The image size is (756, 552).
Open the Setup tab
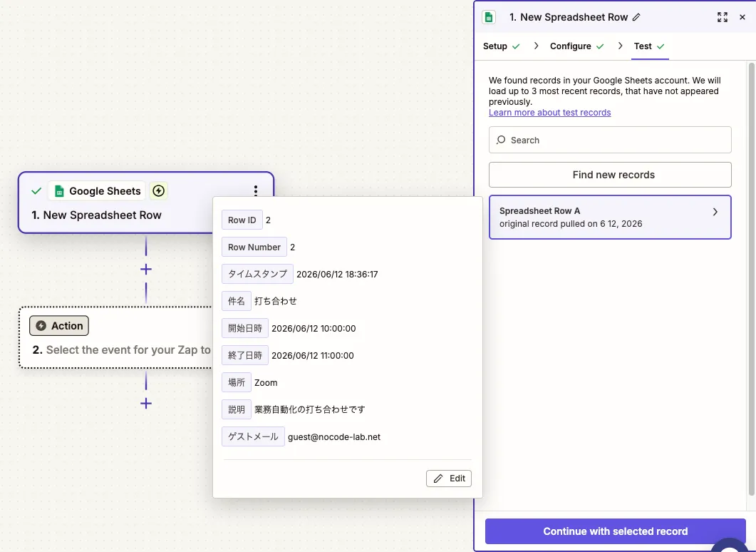click(x=502, y=46)
